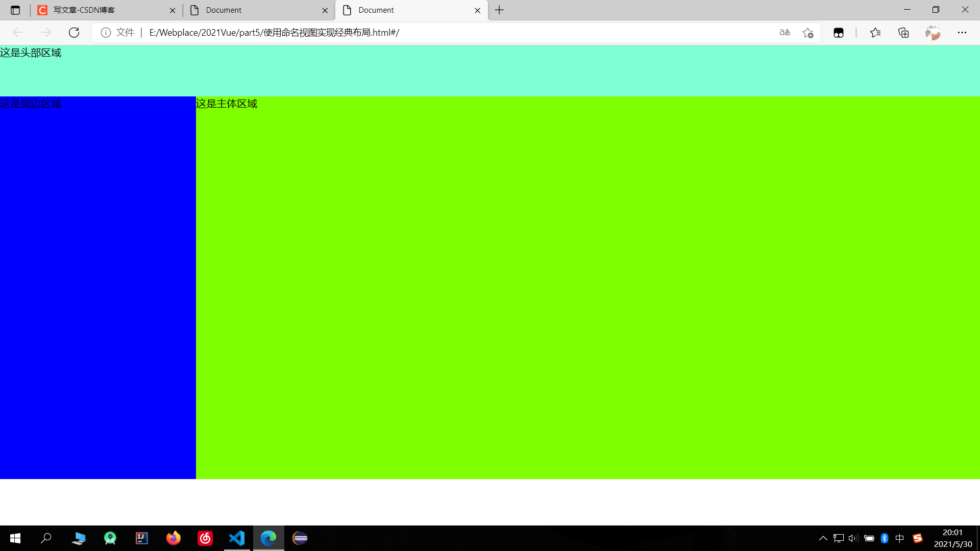Click the black extension icon in toolbar
The image size is (980, 551).
click(838, 33)
